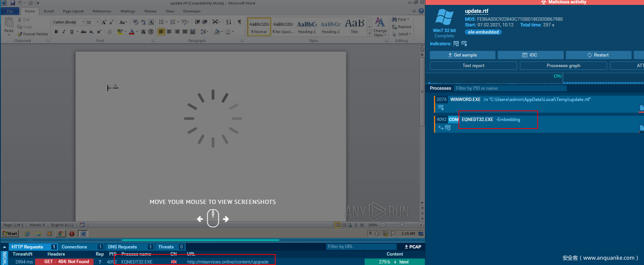Click the Grow Font icon
Image resolution: width=644 pixels, height=265 pixels.
click(x=104, y=22)
